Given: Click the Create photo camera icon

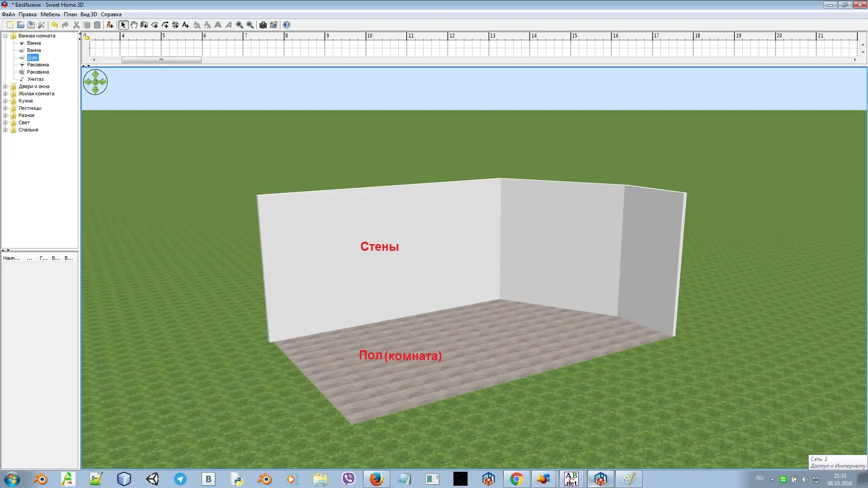Looking at the screenshot, I should 263,25.
